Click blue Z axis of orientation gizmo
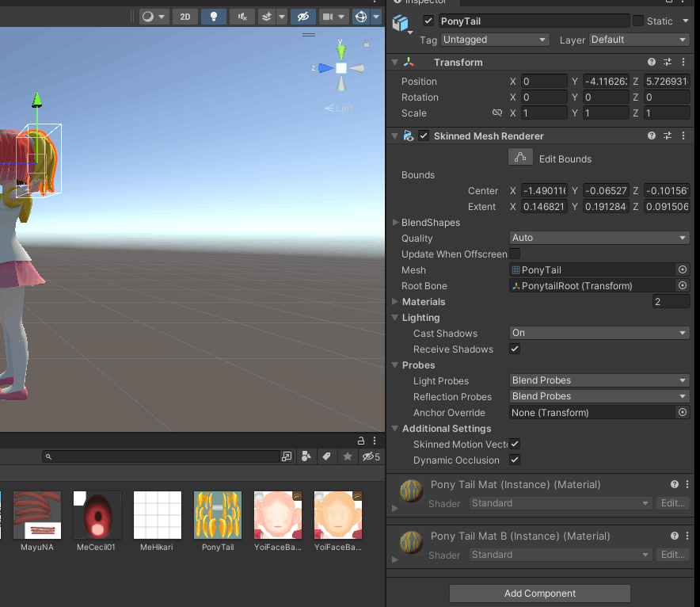Screen dimensions: 700x607 click(325, 68)
